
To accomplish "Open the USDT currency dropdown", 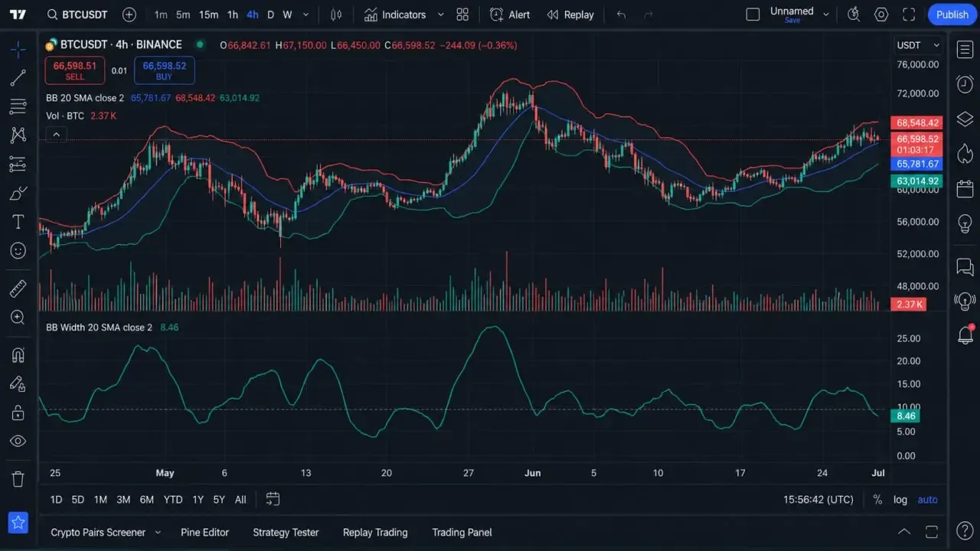I will pos(918,45).
